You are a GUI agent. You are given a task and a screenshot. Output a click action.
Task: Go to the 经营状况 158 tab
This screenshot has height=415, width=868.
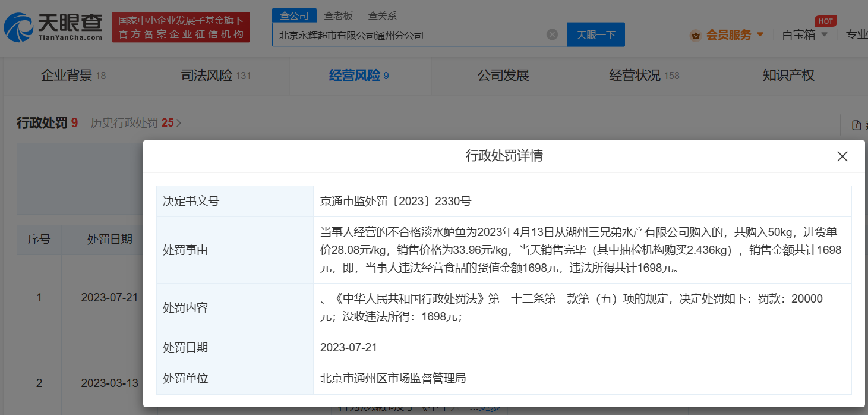[x=643, y=76]
